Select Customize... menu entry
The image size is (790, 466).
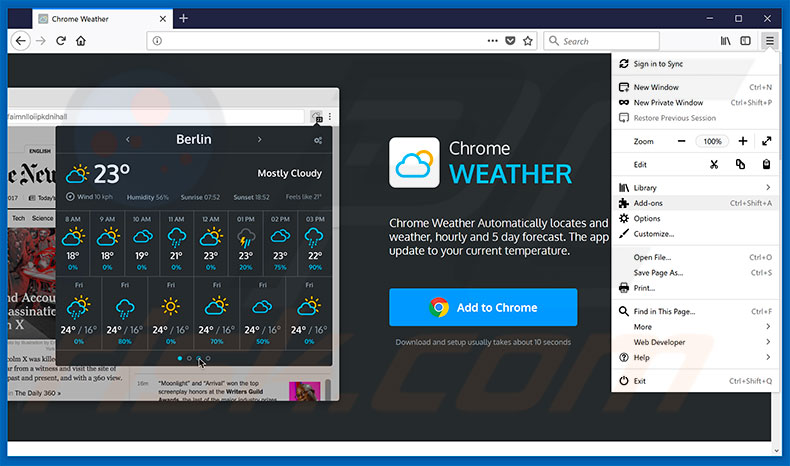[695, 234]
